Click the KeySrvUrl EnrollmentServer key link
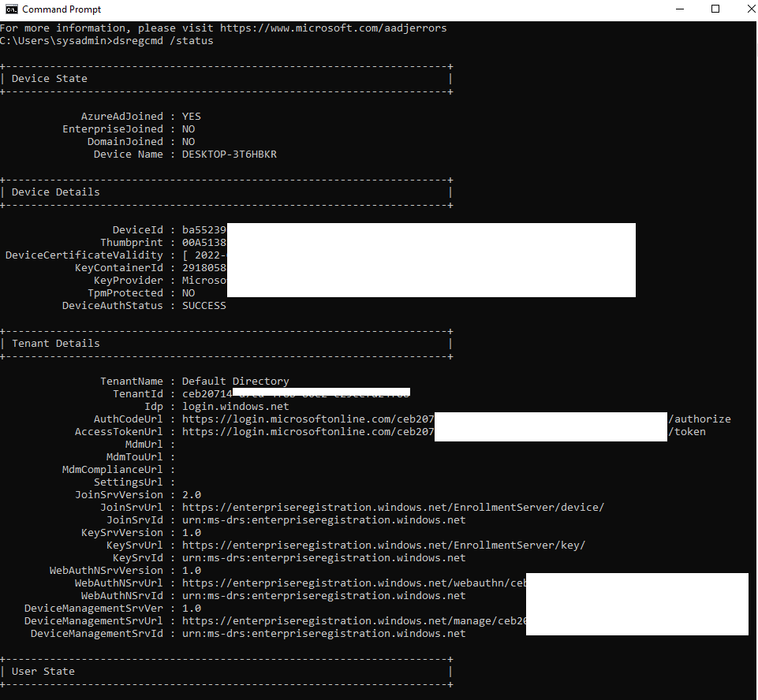Screen dimensions: 758x700 click(390, 545)
